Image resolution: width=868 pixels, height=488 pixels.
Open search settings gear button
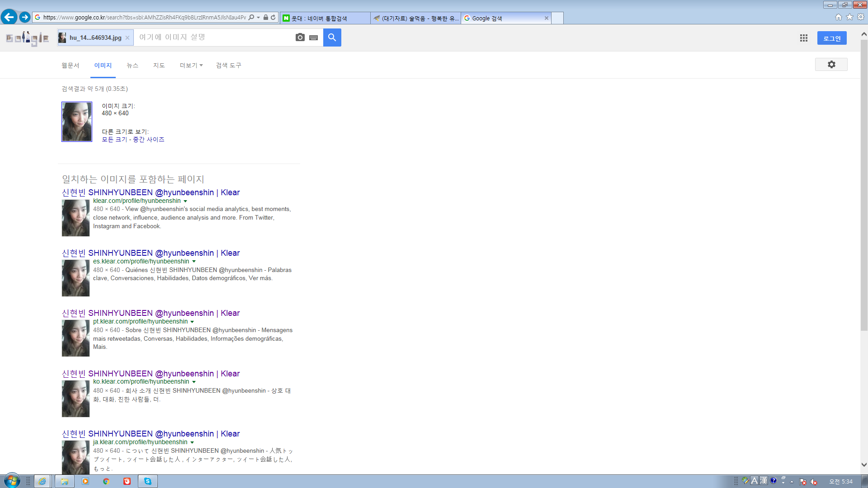click(831, 65)
